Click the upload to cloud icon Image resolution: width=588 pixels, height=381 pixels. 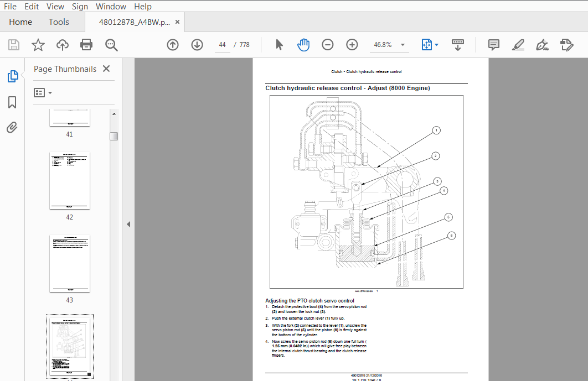coord(62,45)
